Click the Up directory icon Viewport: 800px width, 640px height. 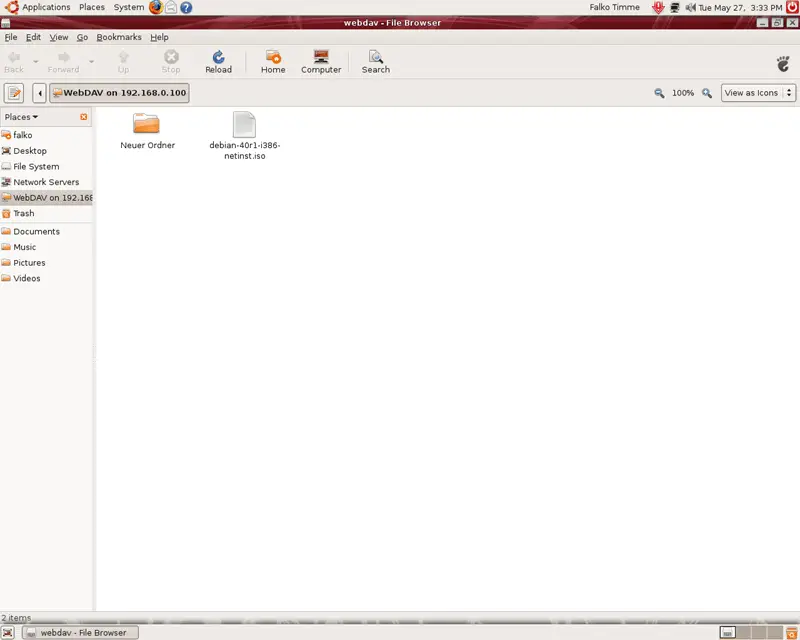[x=123, y=62]
